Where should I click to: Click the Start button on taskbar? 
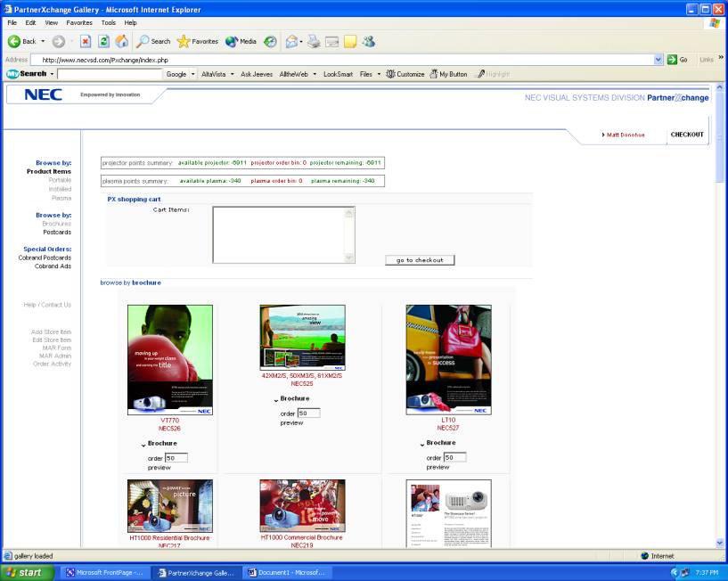[x=28, y=573]
